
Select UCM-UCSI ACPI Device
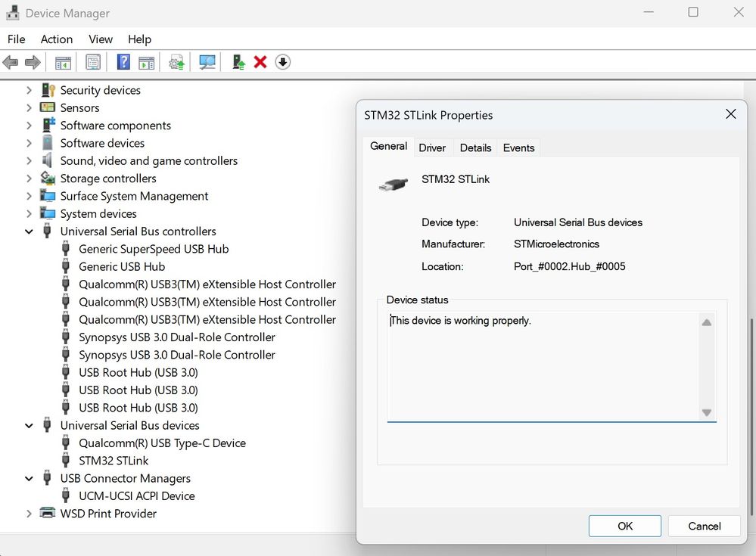(x=136, y=495)
